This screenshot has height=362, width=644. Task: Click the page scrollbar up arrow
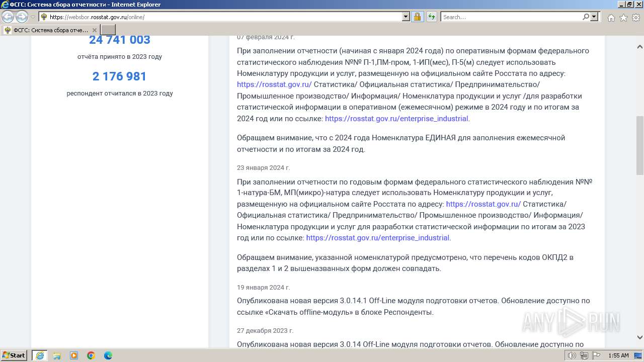[640, 47]
